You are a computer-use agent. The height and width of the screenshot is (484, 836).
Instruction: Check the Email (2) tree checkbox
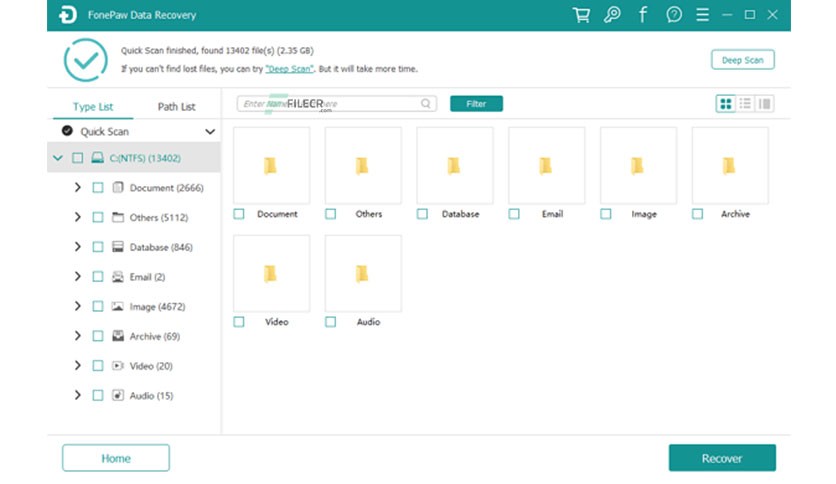(98, 277)
